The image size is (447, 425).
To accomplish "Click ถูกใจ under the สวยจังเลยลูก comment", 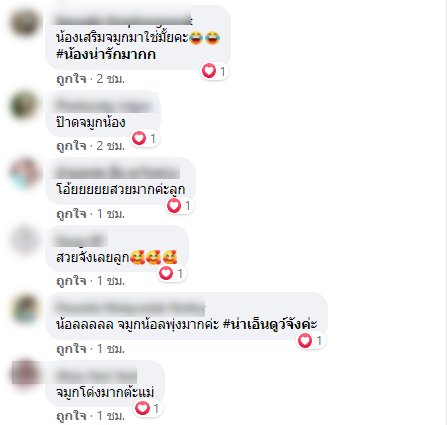I will pos(71,281).
